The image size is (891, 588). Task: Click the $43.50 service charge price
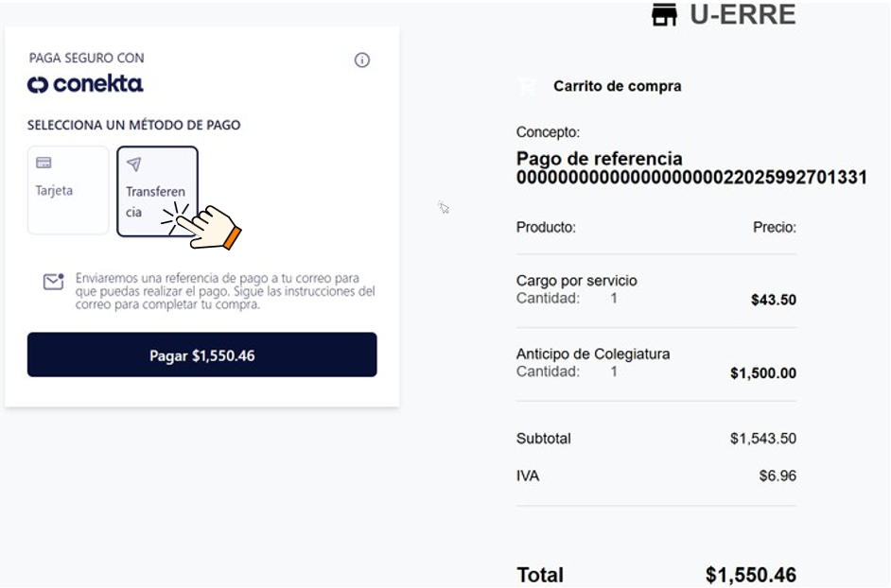773,300
